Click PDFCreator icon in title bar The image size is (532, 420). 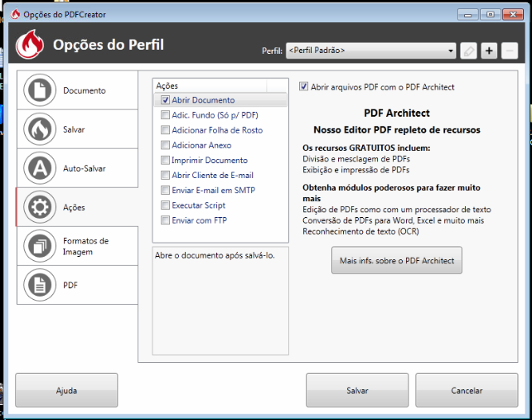click(x=15, y=14)
